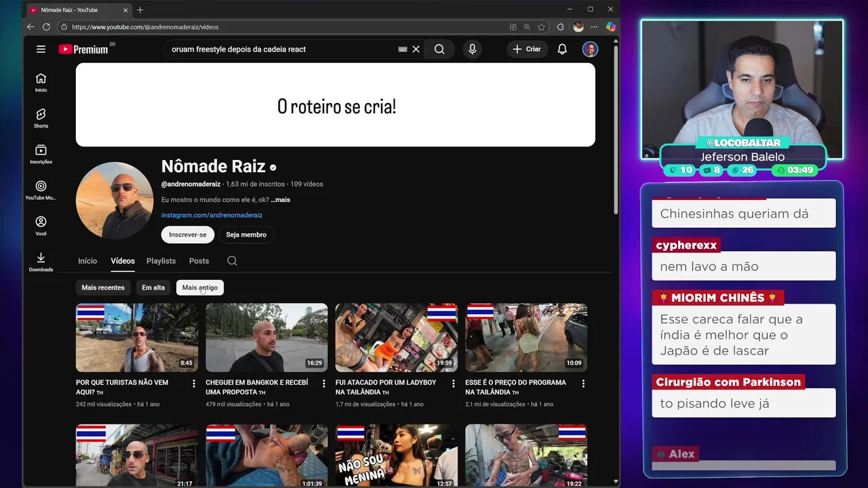Image resolution: width=868 pixels, height=488 pixels.
Task: Activate voice search microphone
Action: [x=473, y=49]
